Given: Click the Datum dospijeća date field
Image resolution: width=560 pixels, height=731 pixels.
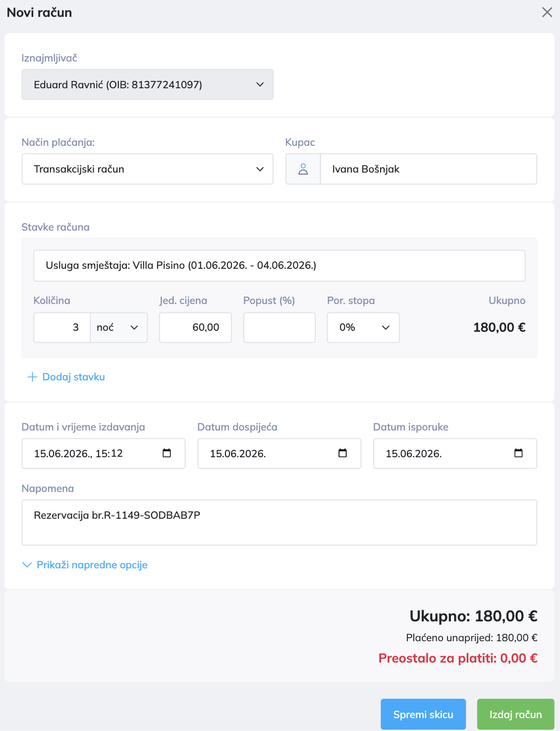Looking at the screenshot, I should coord(280,453).
